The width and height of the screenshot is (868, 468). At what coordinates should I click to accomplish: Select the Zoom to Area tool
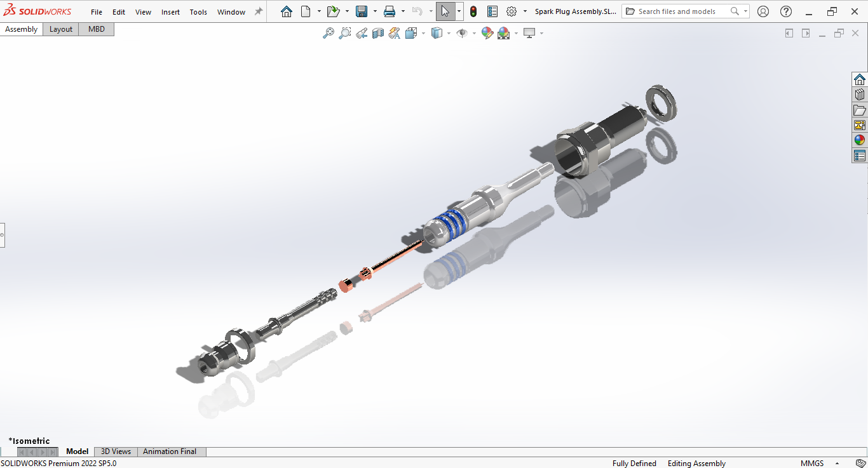[344, 33]
